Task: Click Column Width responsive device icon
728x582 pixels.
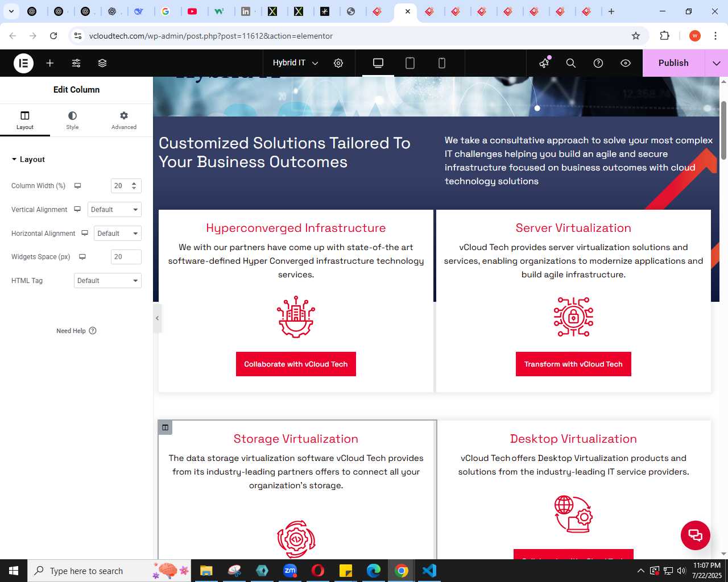Action: 78,186
